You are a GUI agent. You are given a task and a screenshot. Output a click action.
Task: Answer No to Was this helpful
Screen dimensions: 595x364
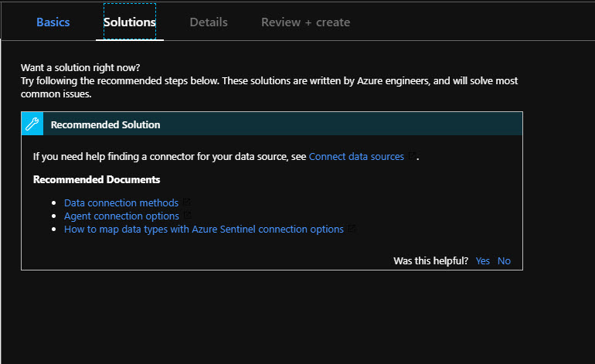point(504,260)
